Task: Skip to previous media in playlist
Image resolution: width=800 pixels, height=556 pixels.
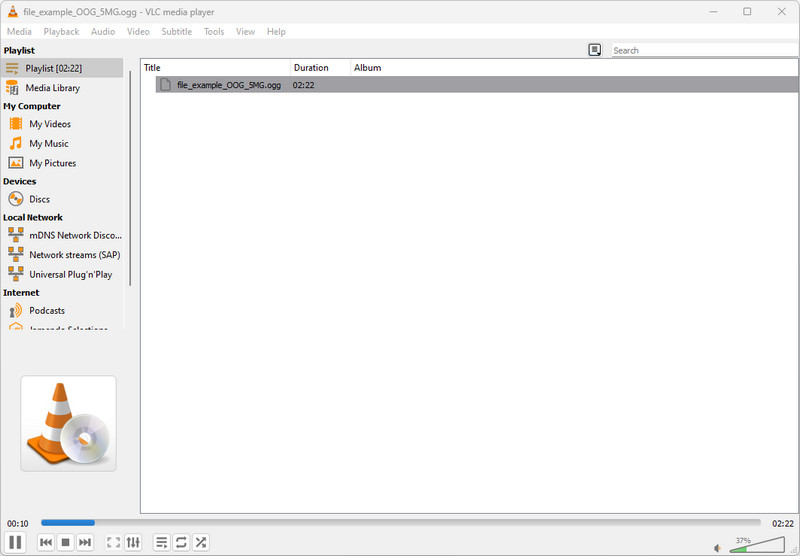Action: click(x=46, y=542)
